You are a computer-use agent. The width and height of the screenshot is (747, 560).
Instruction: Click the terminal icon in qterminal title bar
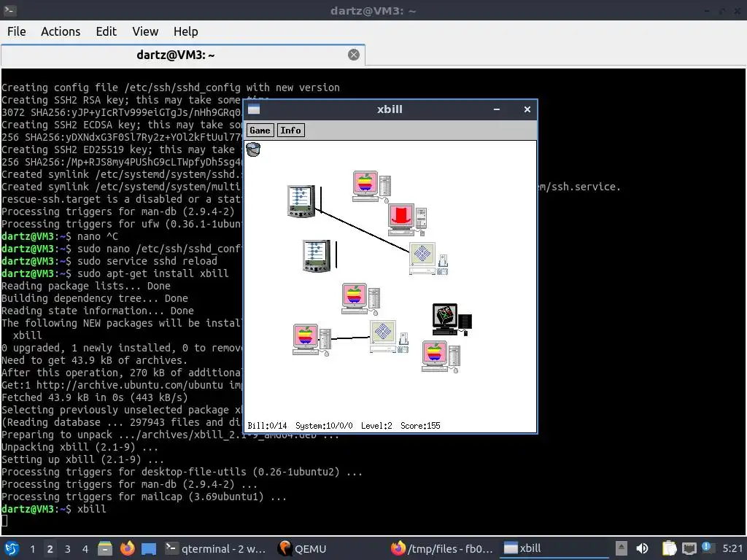tap(10, 10)
